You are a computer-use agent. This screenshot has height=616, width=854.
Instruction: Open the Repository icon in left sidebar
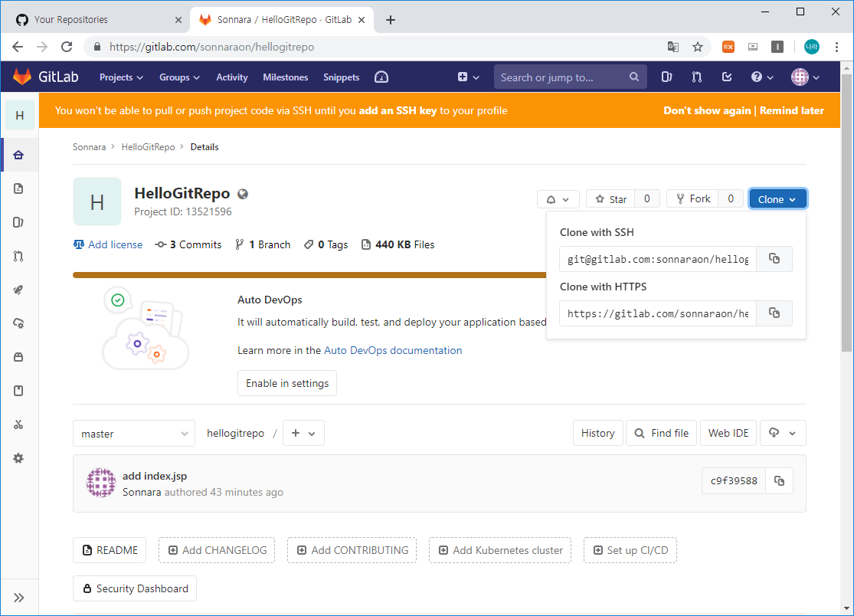point(18,188)
